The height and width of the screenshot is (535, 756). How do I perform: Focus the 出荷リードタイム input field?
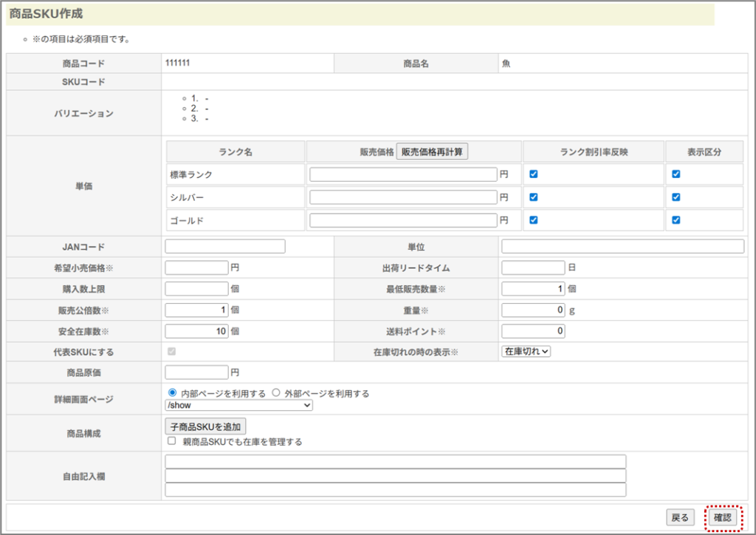point(533,267)
